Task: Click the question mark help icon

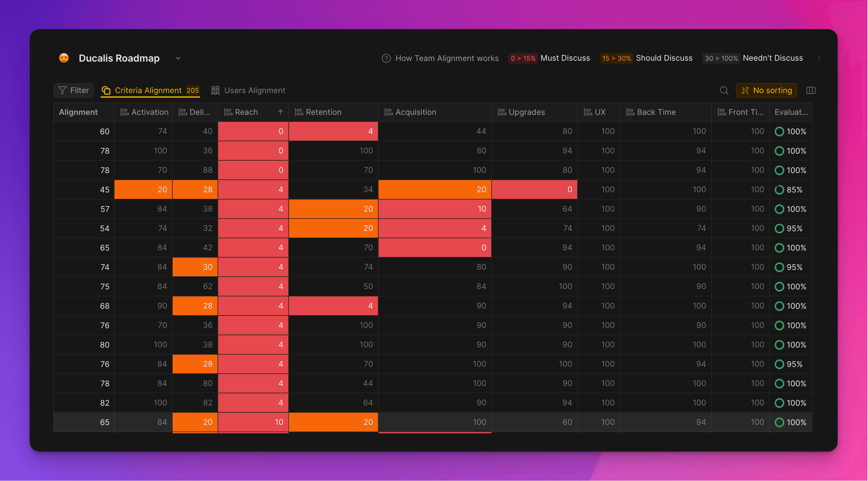Action: pyautogui.click(x=386, y=58)
